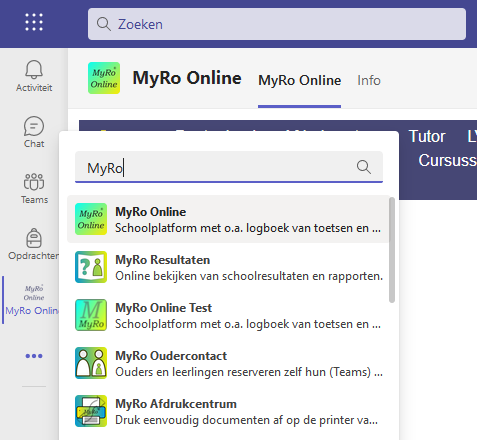The image size is (477, 440).
Task: Click the MyRo Online header logo
Action: 104,78
